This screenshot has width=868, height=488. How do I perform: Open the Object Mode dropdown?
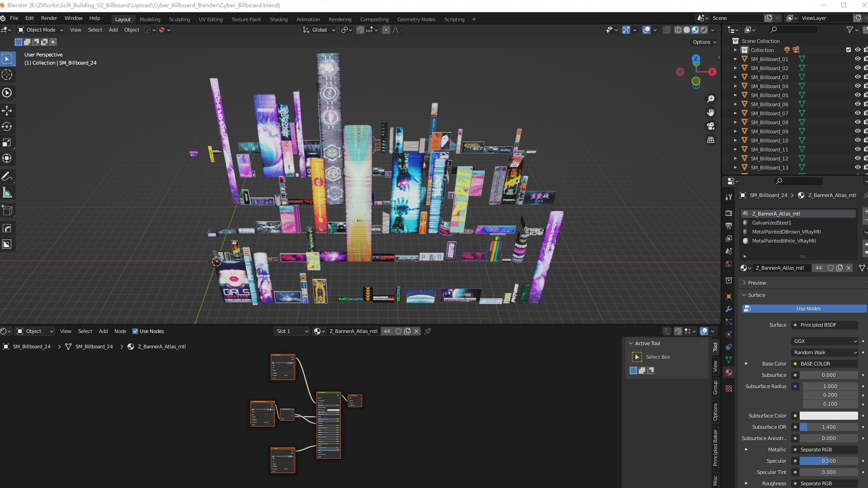pyautogui.click(x=41, y=30)
